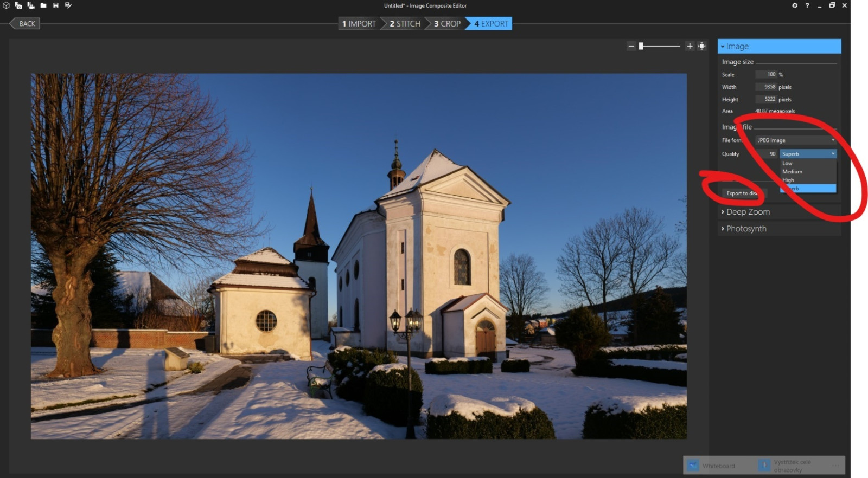Image resolution: width=868 pixels, height=478 pixels.
Task: Open help with the question mark icon
Action: (807, 5)
